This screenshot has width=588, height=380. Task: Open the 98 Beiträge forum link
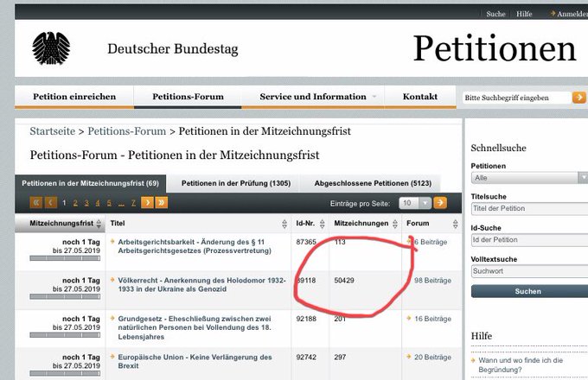[x=432, y=281]
